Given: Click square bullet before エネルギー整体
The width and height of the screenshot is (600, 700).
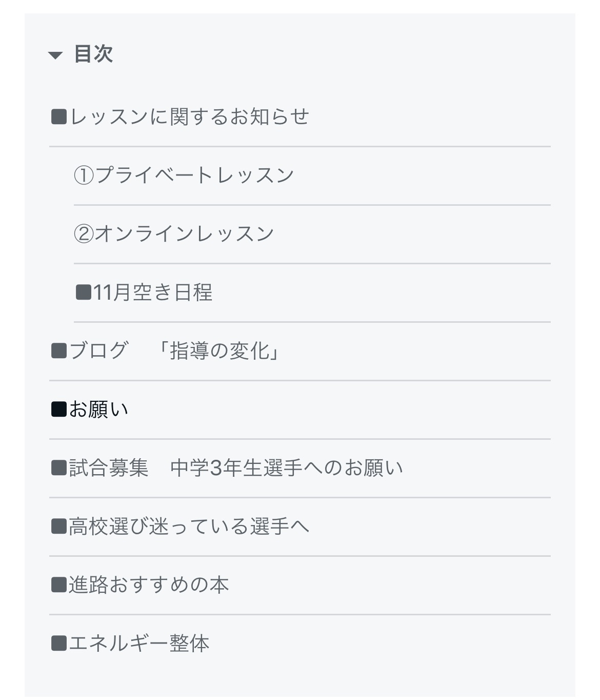Looking at the screenshot, I should [x=59, y=644].
